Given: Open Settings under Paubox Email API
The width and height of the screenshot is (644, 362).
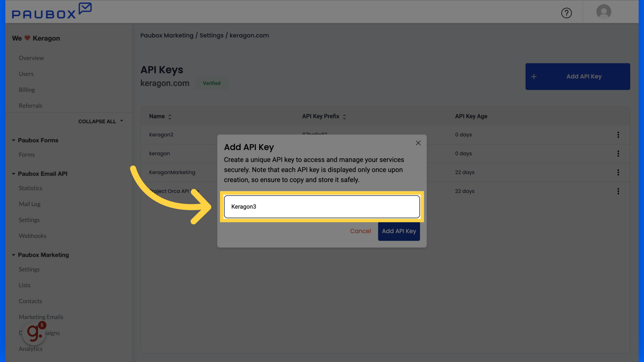Looking at the screenshot, I should point(29,220).
